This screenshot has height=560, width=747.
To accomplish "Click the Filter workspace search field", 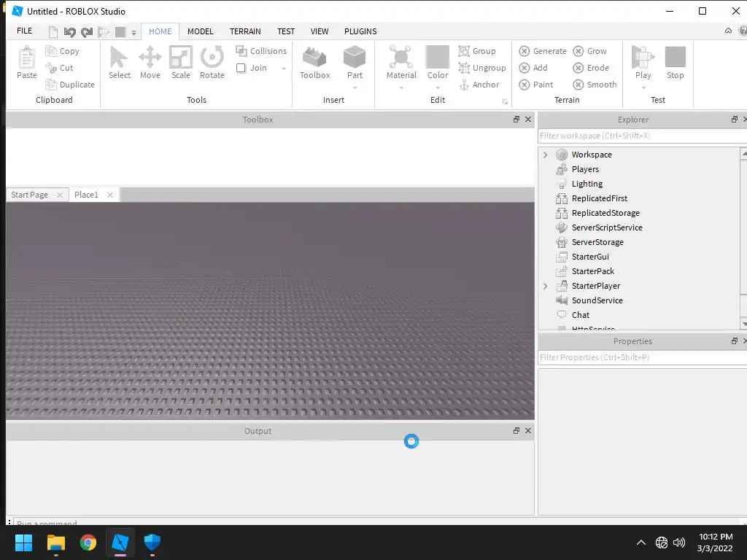I will [642, 136].
